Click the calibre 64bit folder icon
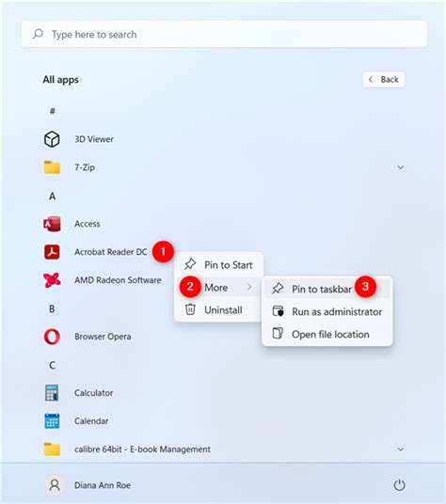Viewport: 446px width, 504px height. click(52, 449)
